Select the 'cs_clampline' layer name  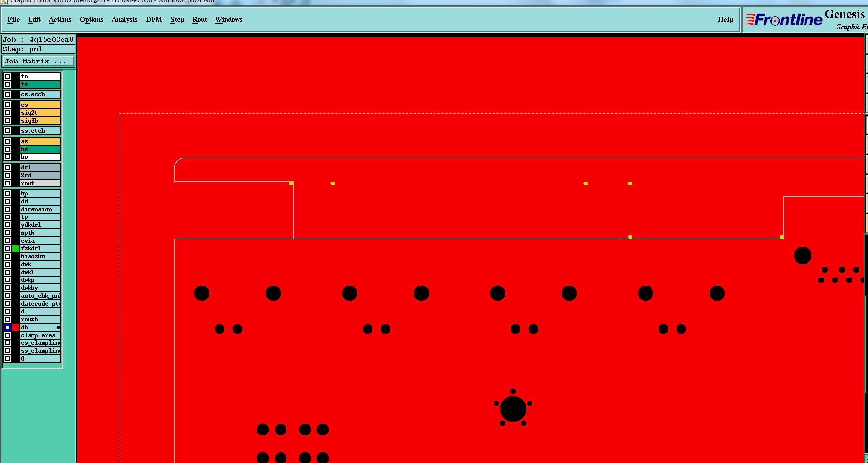40,343
